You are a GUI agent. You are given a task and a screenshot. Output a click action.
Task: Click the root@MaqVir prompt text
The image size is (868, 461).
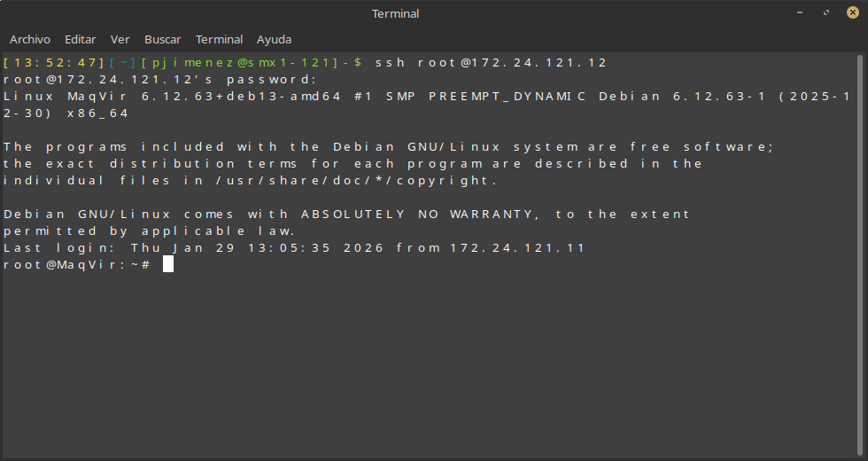pyautogui.click(x=71, y=265)
